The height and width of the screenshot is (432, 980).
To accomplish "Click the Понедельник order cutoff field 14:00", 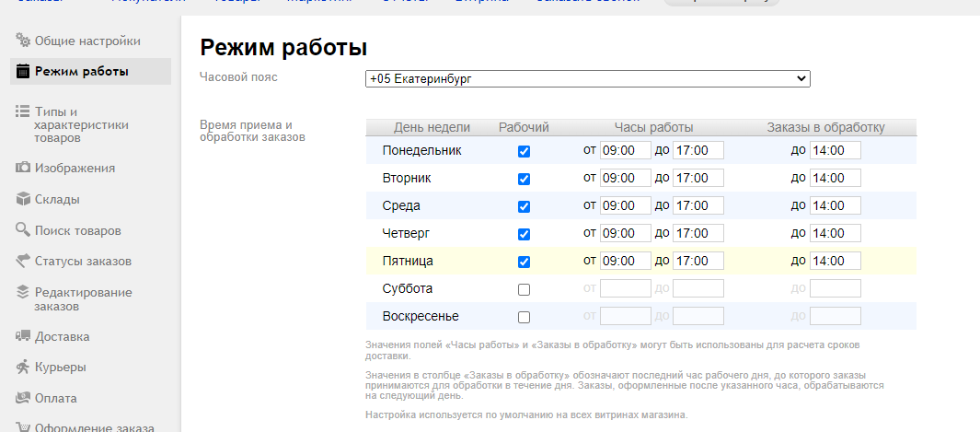I will [x=835, y=150].
